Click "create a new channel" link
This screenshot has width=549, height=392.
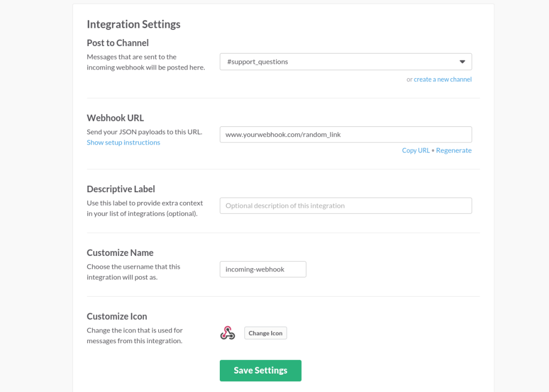[x=442, y=79]
